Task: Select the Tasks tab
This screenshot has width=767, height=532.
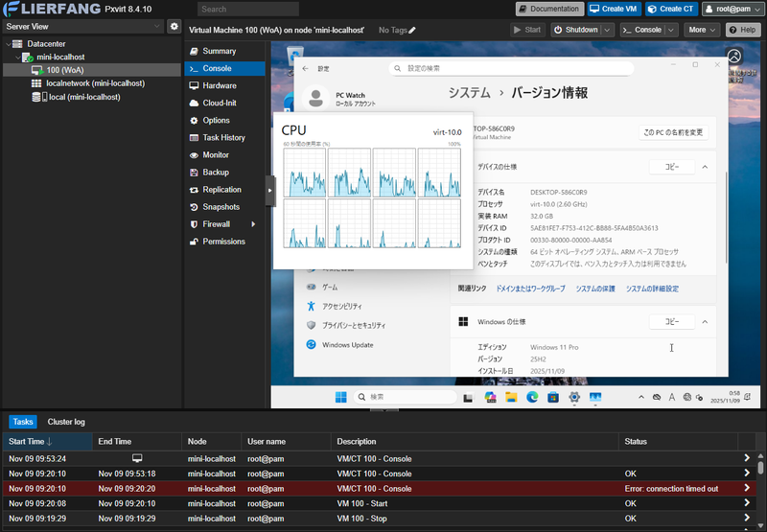Action: coord(23,422)
